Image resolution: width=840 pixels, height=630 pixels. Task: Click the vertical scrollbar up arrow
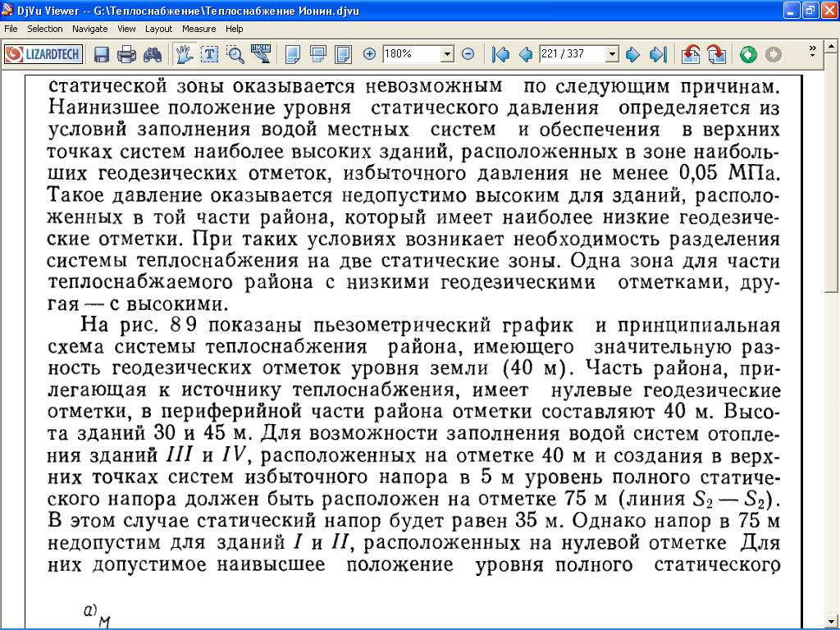[831, 48]
